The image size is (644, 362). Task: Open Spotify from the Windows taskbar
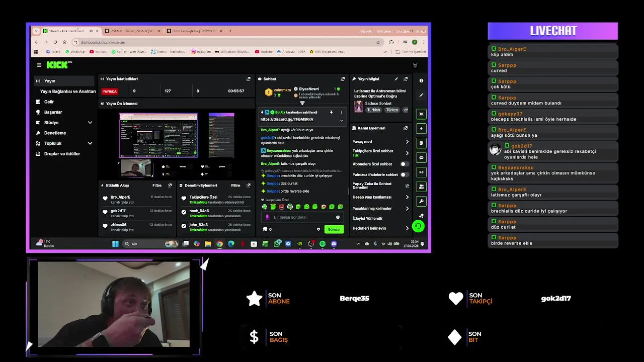(323, 244)
